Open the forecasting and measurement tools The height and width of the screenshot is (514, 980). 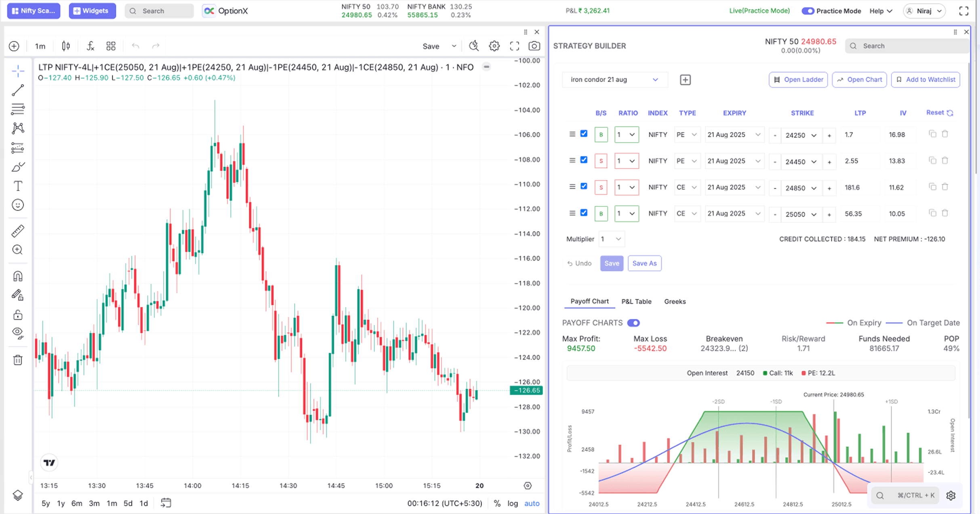pos(18,148)
